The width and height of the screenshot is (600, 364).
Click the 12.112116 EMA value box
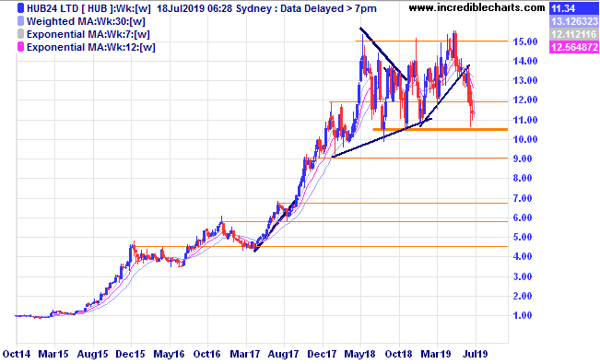573,34
